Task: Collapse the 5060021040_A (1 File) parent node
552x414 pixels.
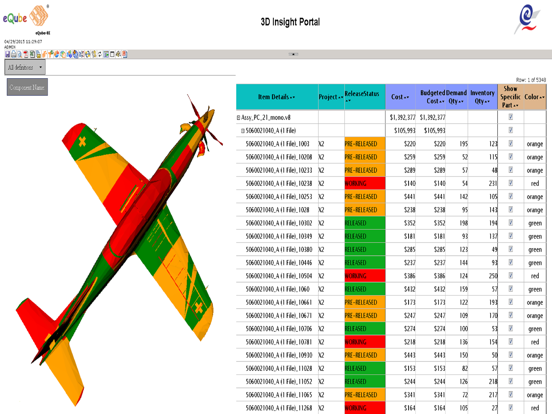Action: click(243, 131)
